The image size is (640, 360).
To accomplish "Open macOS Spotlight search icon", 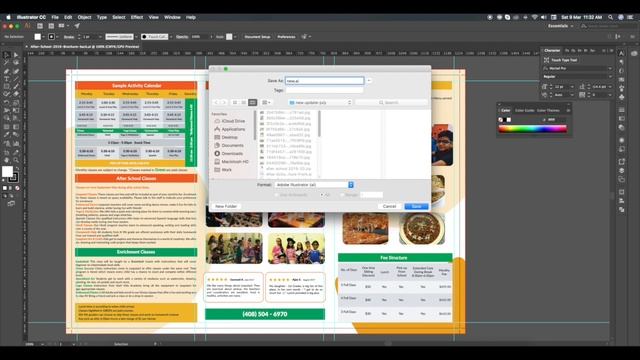I will (x=611, y=17).
